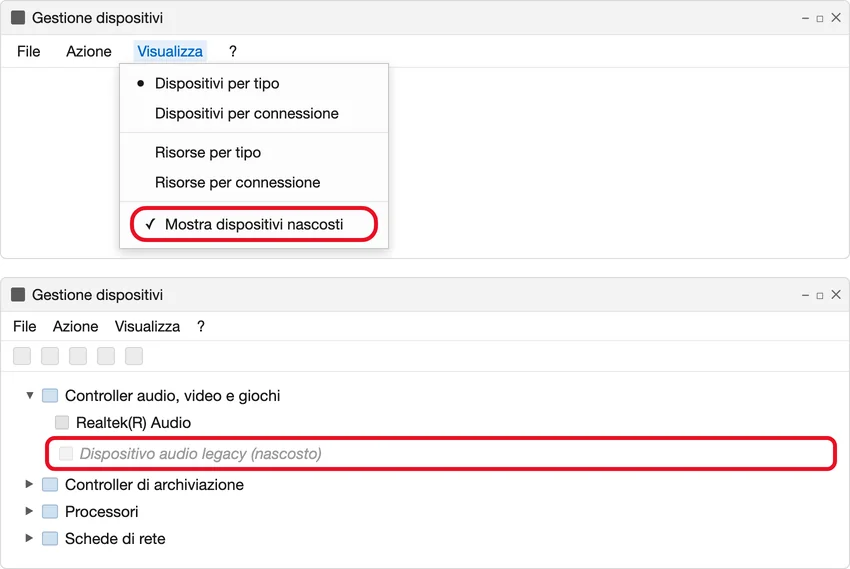Expand Processori node

click(29, 511)
